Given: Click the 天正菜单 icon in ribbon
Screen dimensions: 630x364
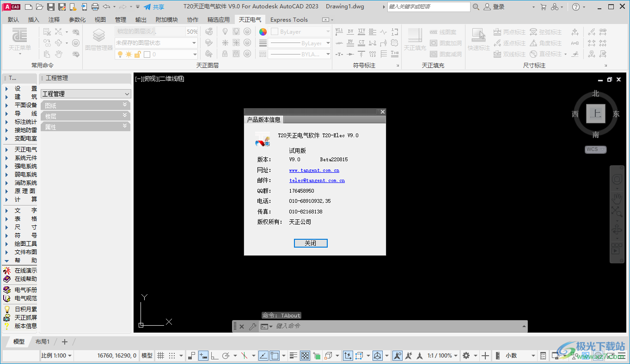Looking at the screenshot, I should 20,40.
